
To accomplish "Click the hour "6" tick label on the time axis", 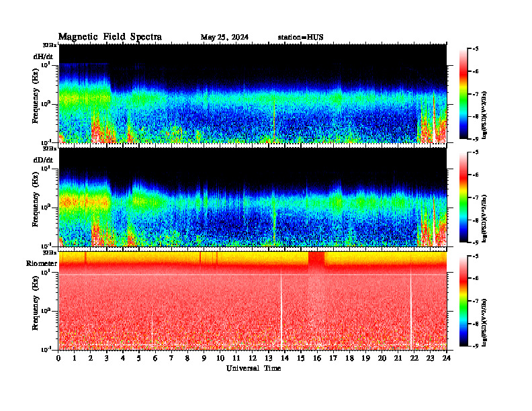I will coord(155,358).
